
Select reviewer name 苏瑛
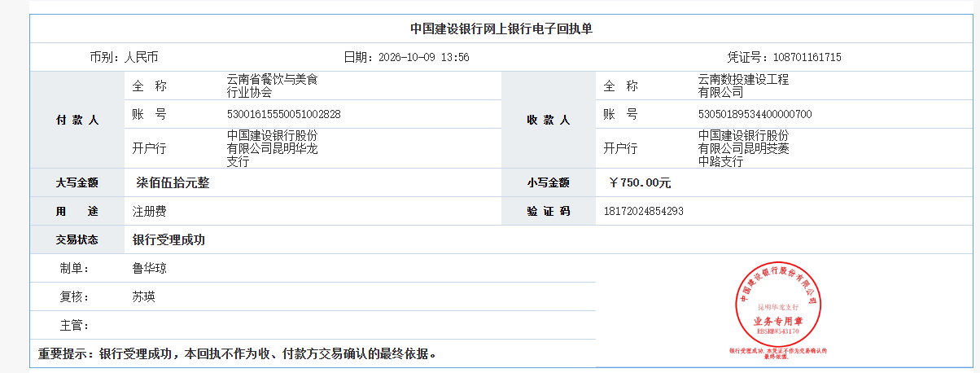tap(144, 296)
